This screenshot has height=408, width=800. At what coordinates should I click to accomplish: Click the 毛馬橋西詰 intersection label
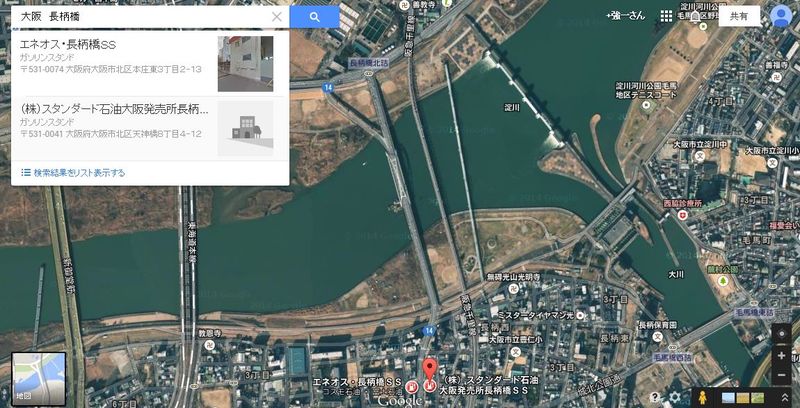click(672, 358)
